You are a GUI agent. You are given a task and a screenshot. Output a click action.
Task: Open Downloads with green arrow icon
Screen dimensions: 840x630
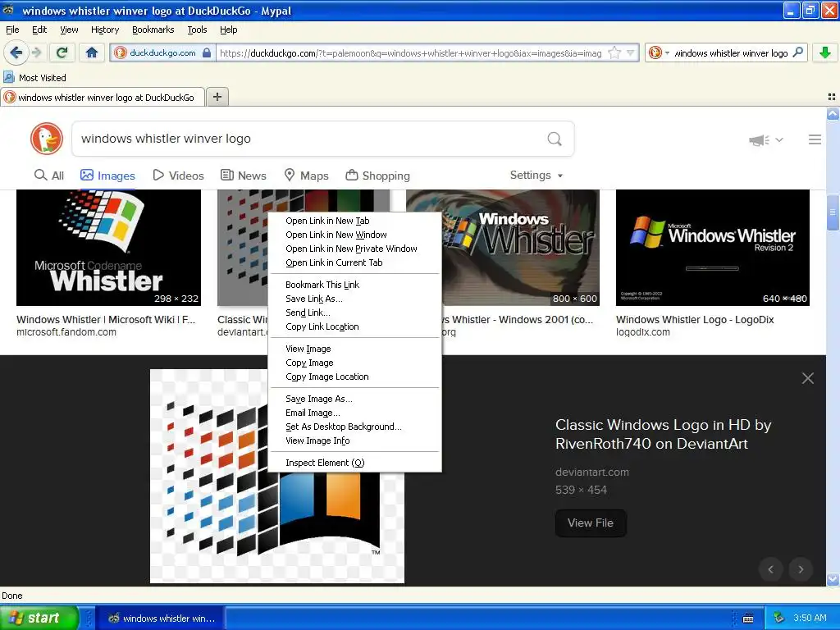[x=825, y=52]
